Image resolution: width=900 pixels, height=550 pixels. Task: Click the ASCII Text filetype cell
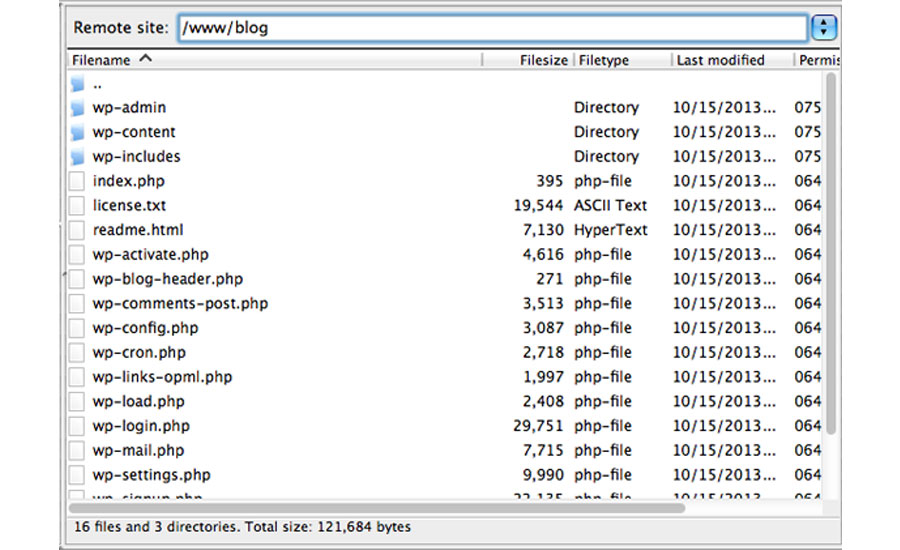click(x=611, y=206)
